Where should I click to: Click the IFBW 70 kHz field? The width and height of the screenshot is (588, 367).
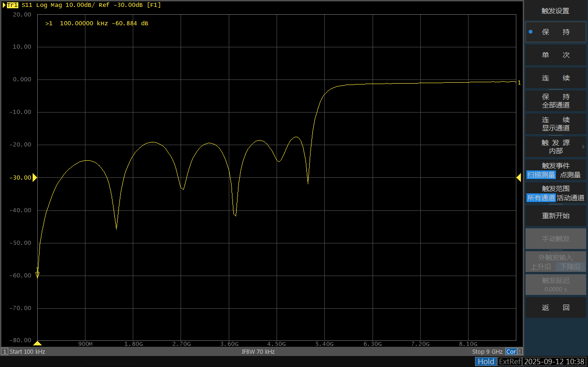point(258,352)
